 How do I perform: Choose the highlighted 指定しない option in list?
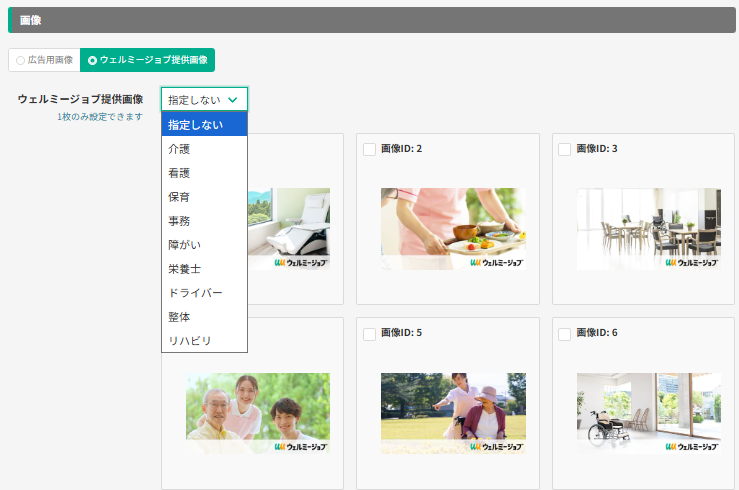click(x=204, y=124)
